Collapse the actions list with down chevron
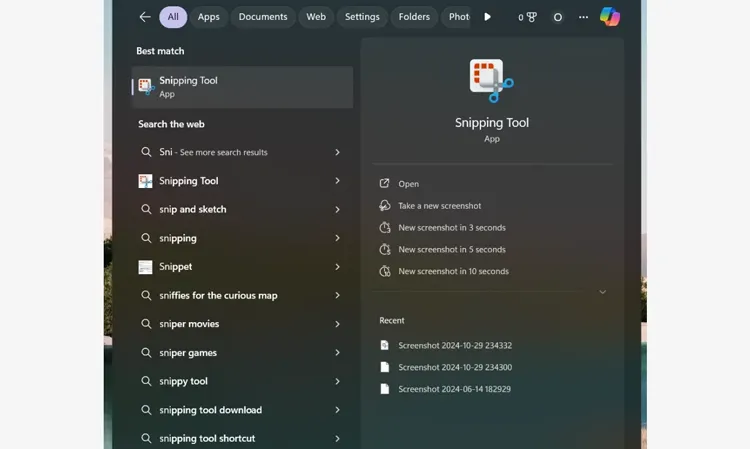Viewport: 750px width, 449px height. click(603, 292)
